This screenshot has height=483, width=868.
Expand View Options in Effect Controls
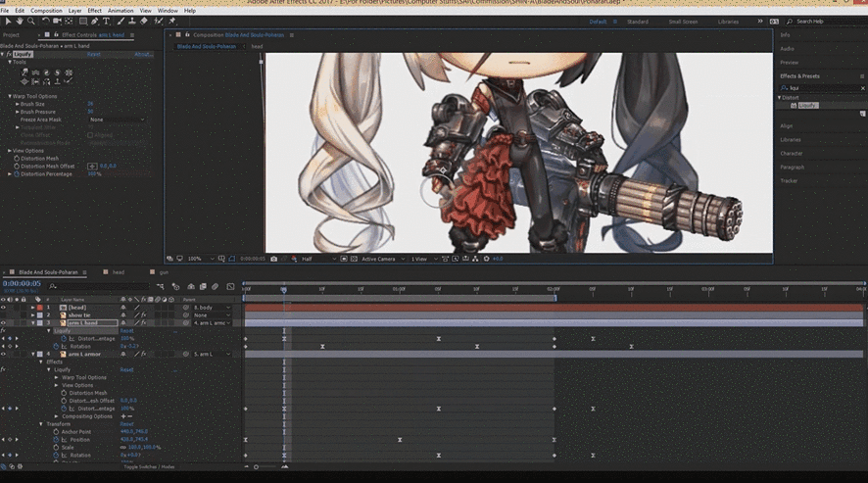[10, 151]
